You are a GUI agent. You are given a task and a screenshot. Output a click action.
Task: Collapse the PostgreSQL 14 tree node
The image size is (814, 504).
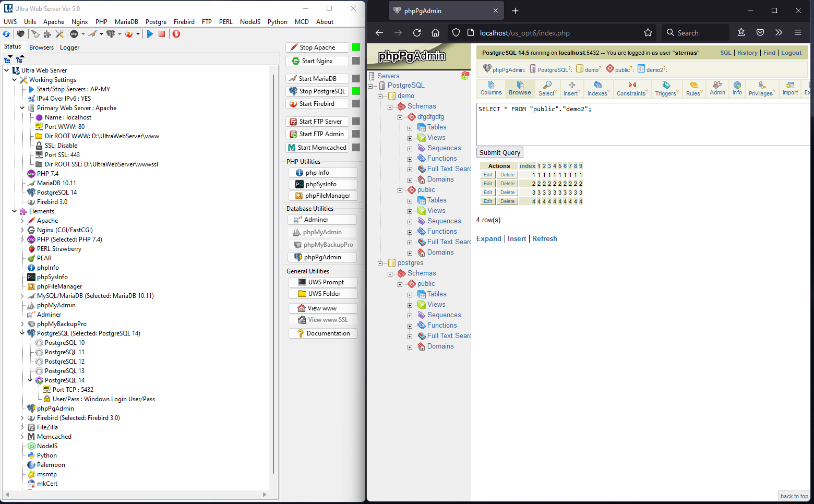coord(30,380)
